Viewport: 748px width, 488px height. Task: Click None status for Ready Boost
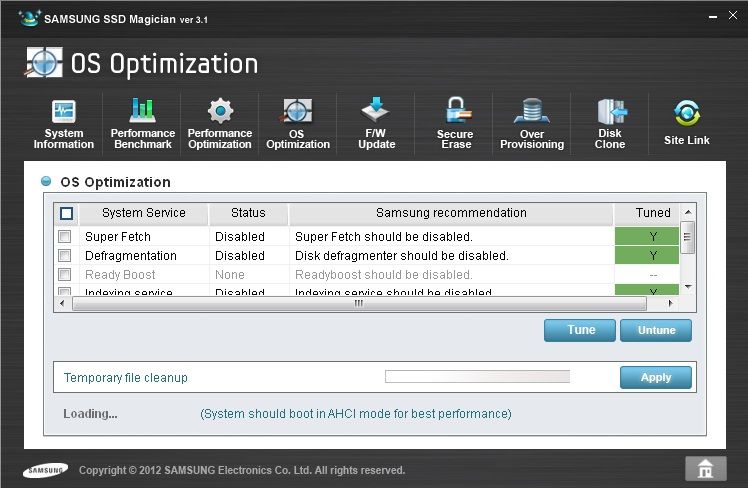click(x=229, y=275)
